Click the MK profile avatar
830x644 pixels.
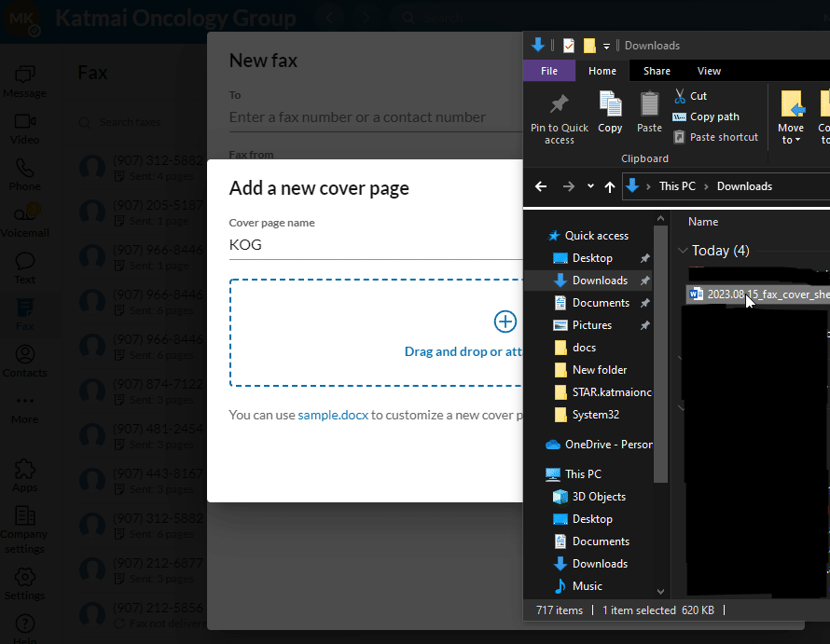click(21, 21)
